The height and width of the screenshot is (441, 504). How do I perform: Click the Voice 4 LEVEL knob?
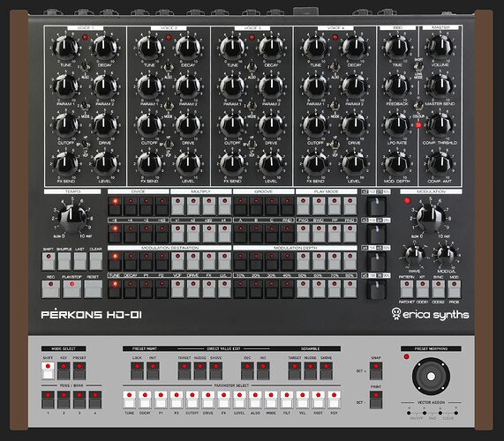(354, 163)
